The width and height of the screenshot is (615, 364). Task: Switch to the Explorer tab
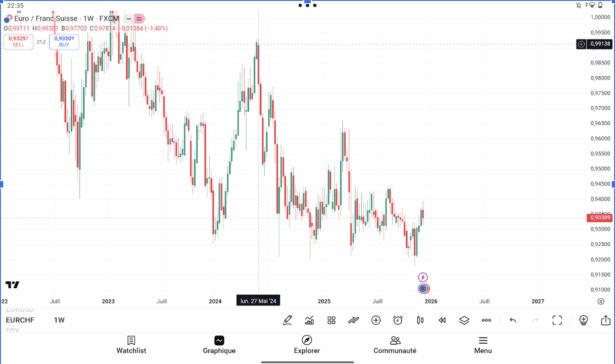tap(307, 345)
